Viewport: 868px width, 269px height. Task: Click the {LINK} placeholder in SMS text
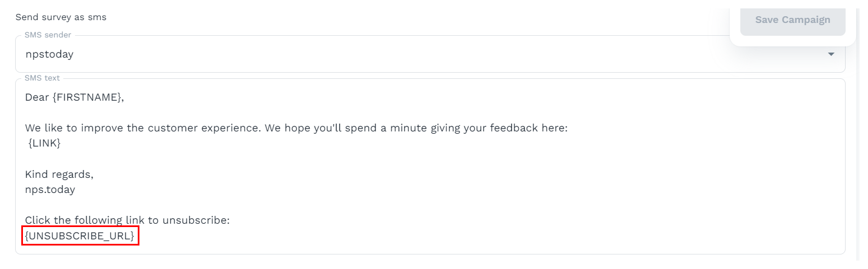pos(44,143)
